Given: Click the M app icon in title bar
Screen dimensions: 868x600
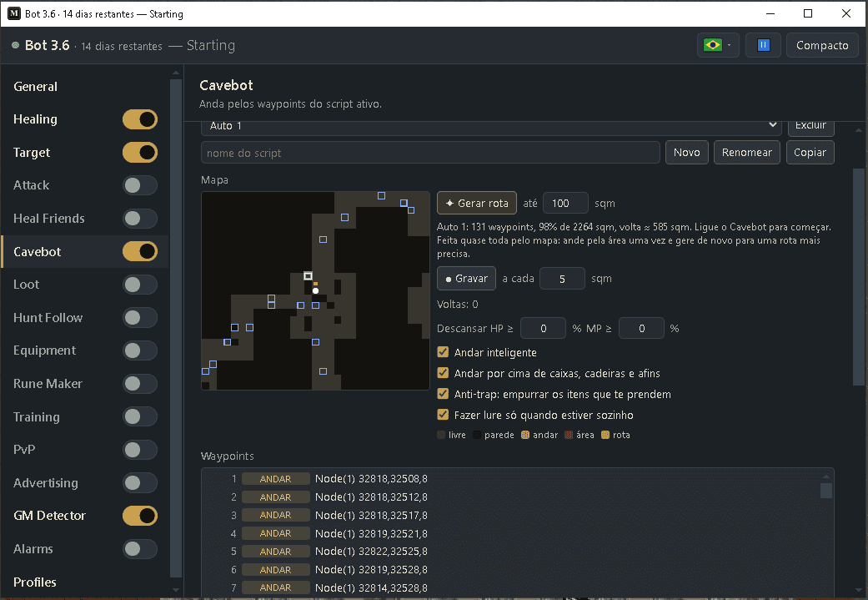Looking at the screenshot, I should pos(14,13).
